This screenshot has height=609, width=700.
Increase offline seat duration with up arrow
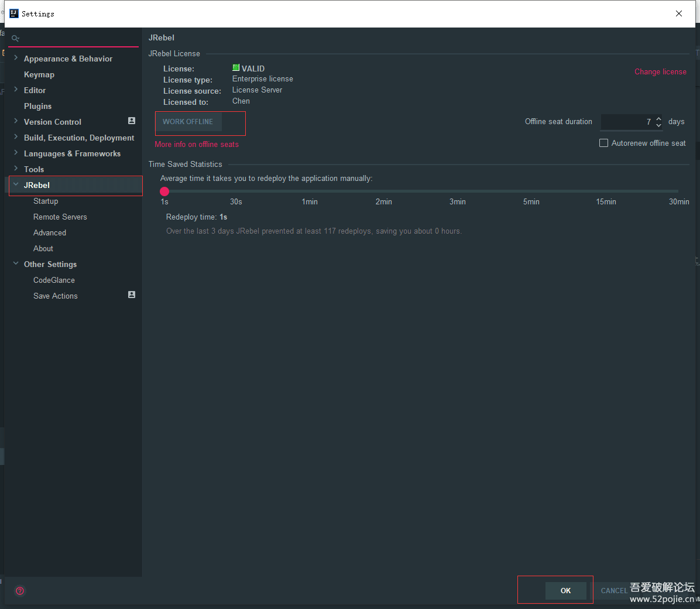[x=658, y=118]
